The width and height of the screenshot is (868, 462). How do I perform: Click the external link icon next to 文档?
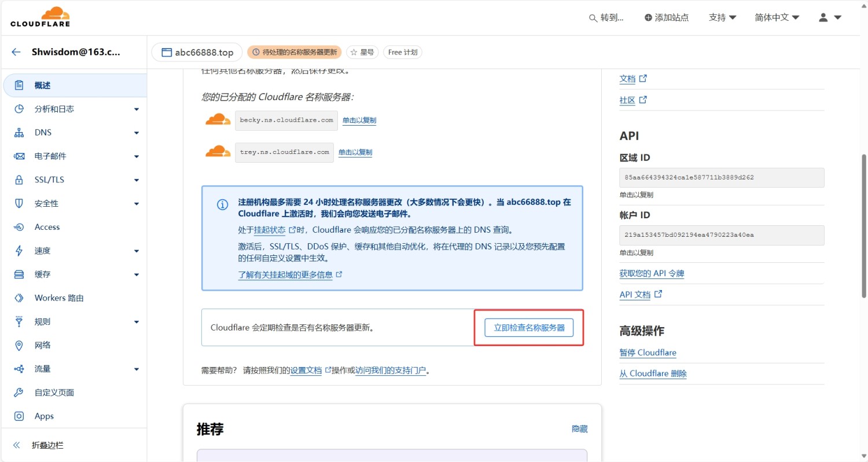[x=643, y=78]
